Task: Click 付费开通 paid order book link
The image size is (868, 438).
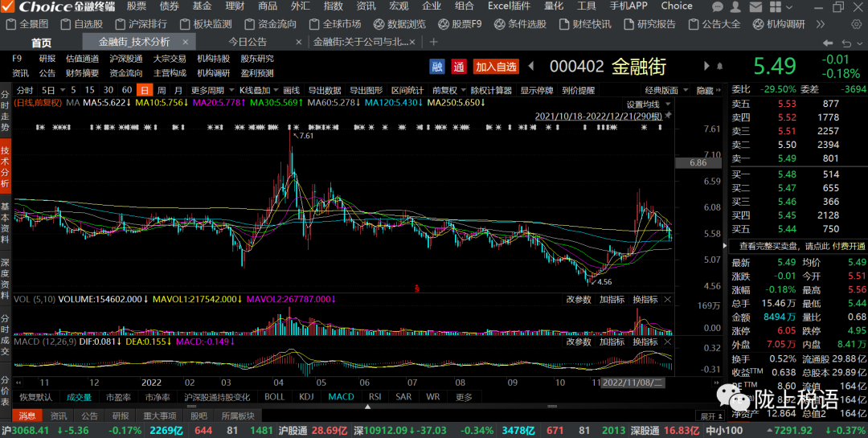Action: pos(849,246)
